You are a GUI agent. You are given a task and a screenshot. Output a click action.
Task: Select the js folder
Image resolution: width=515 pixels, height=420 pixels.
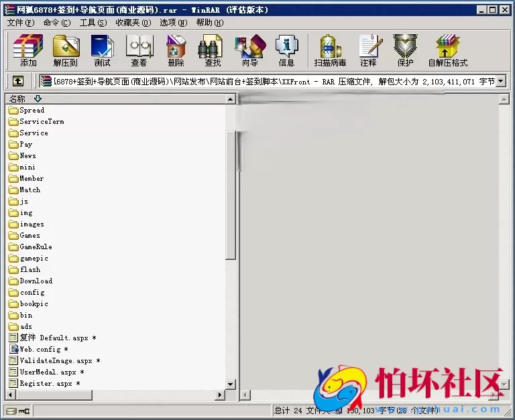18,202
